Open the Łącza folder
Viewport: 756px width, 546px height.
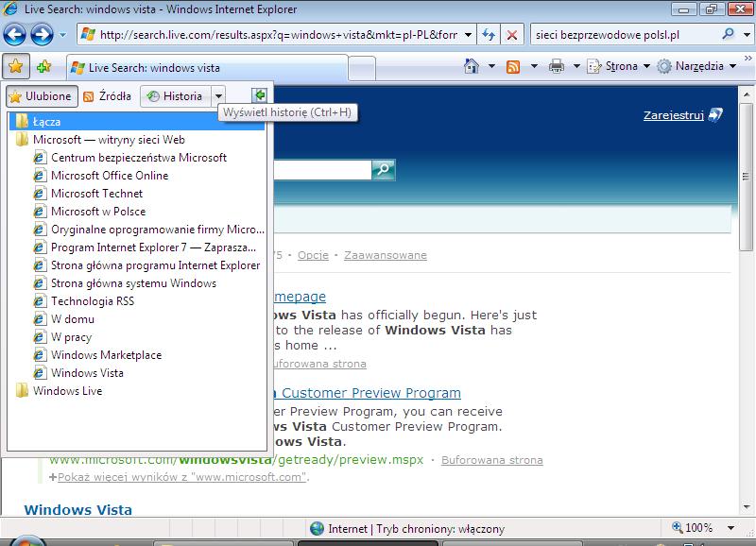[137, 122]
